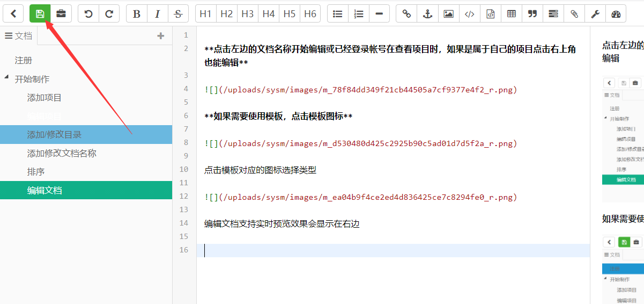Undo the last edit
The height and width of the screenshot is (304, 644).
pos(88,14)
